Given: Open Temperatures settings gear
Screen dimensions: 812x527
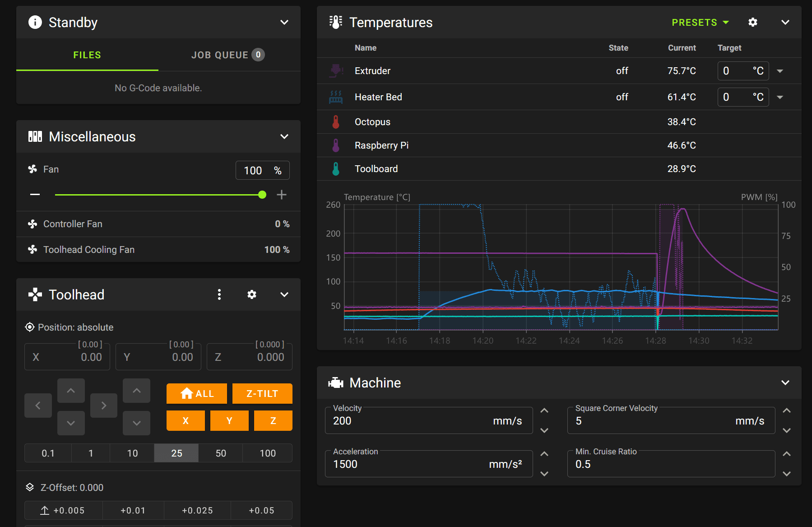Looking at the screenshot, I should [753, 22].
